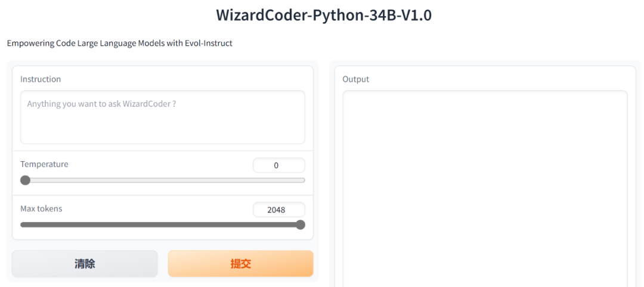The image size is (644, 287).
Task: Click the middle of the Temperature slider track
Action: [163, 180]
